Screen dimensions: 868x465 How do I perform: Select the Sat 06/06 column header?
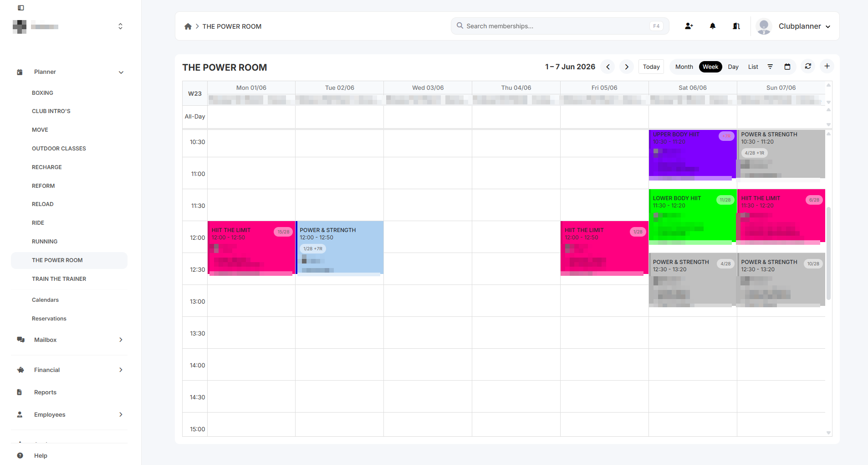693,88
